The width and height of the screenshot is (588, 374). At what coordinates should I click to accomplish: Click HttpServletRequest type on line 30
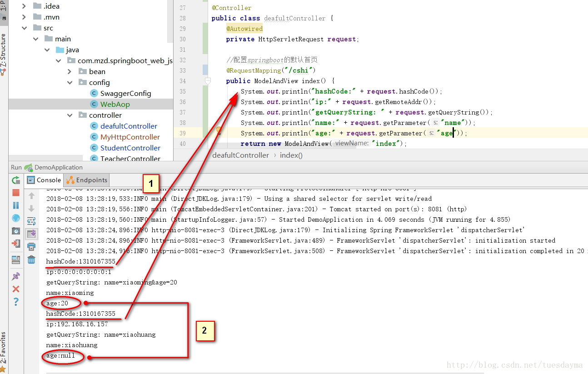coord(291,39)
